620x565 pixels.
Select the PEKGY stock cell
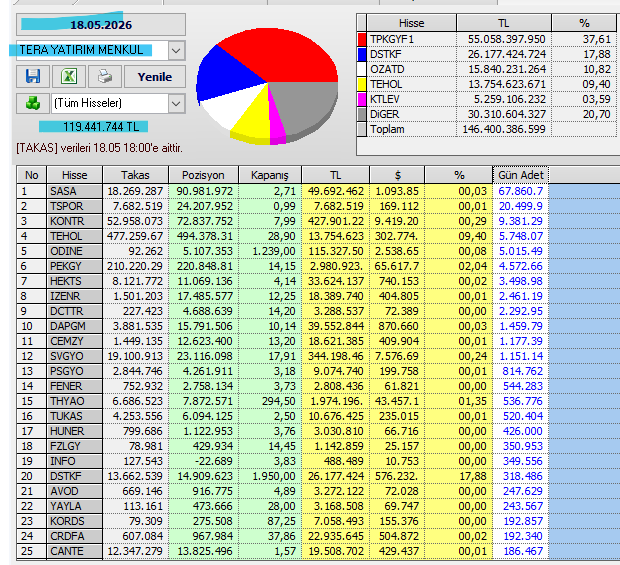pos(74,266)
